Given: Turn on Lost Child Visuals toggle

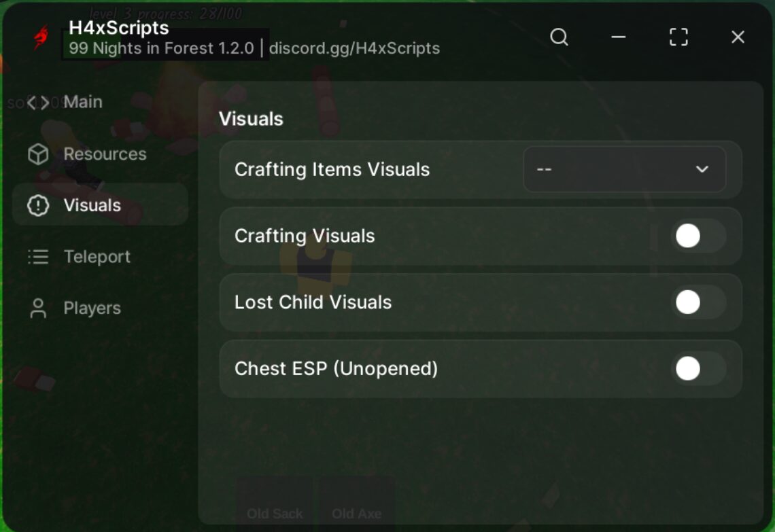Looking at the screenshot, I should tap(698, 302).
